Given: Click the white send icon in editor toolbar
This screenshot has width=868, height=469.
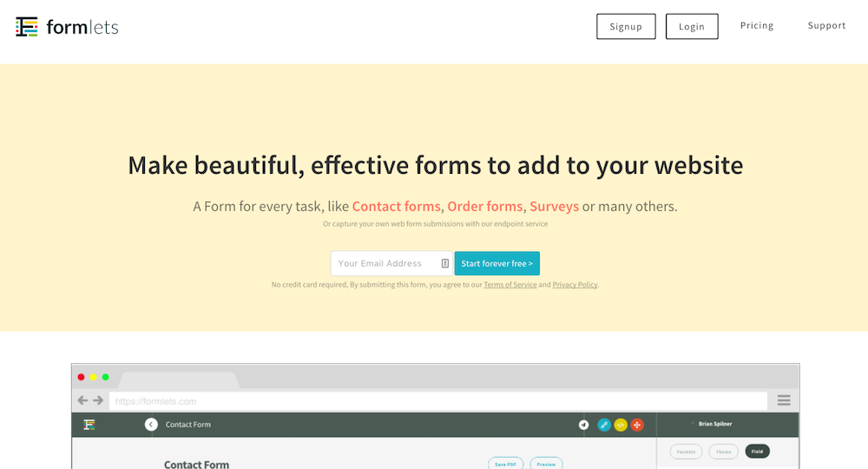Looking at the screenshot, I should point(583,425).
